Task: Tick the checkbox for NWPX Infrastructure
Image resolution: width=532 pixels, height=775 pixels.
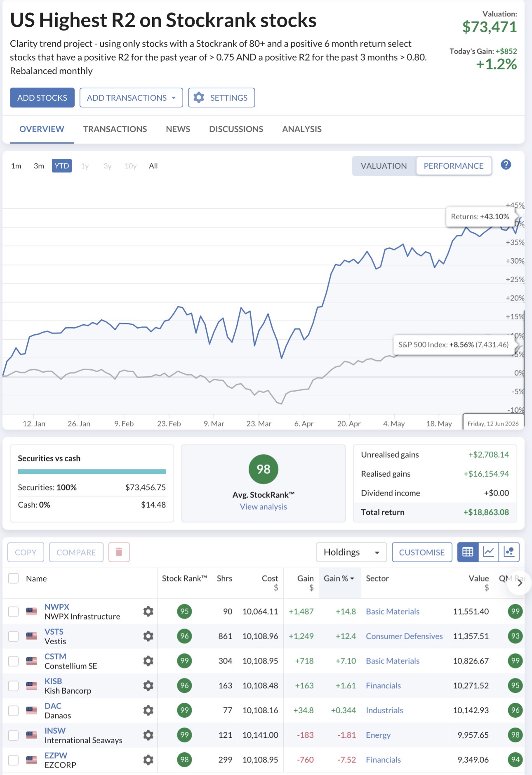Action: click(14, 611)
